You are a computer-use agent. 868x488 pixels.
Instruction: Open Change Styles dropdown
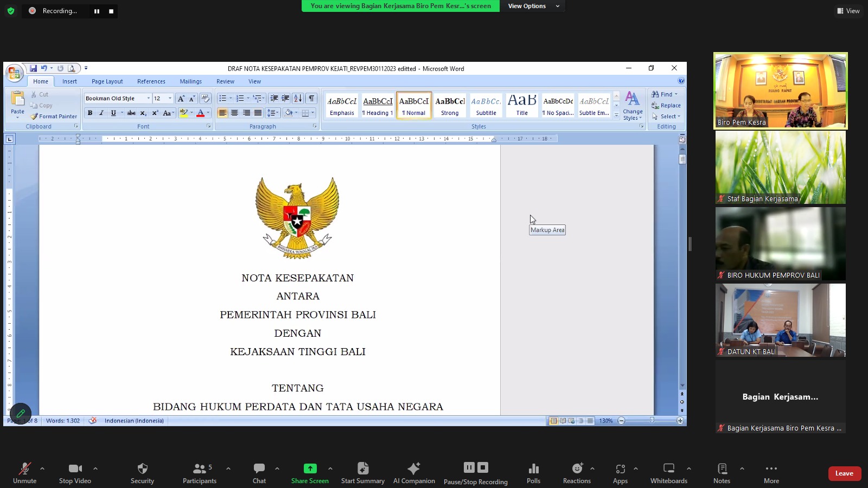click(633, 106)
